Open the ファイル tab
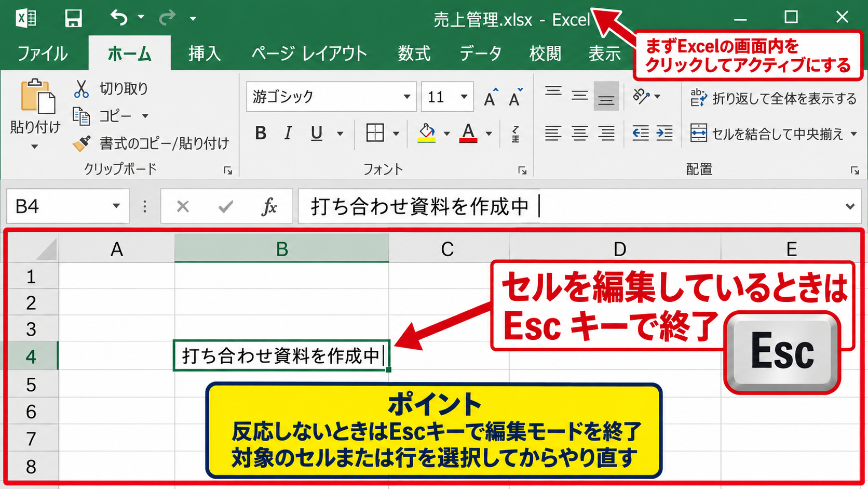Image resolution: width=868 pixels, height=489 pixels. (43, 54)
